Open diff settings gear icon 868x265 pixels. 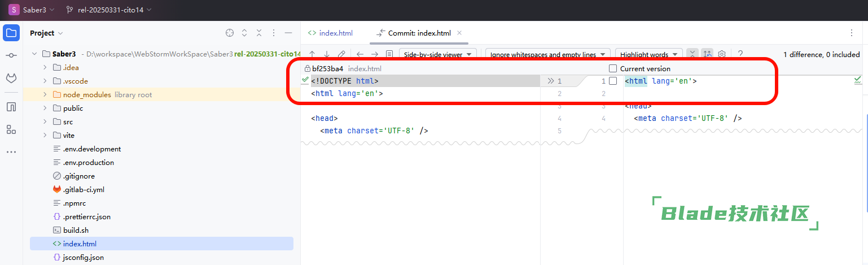722,54
